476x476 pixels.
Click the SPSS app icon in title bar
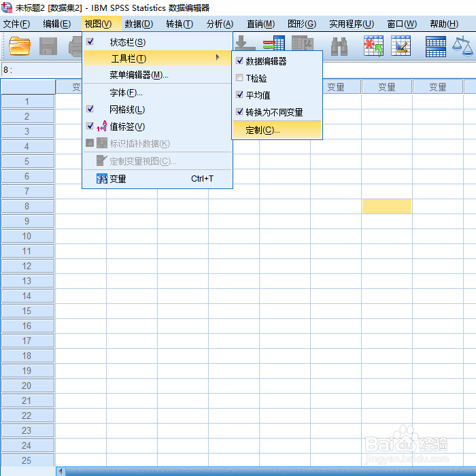pos(7,7)
